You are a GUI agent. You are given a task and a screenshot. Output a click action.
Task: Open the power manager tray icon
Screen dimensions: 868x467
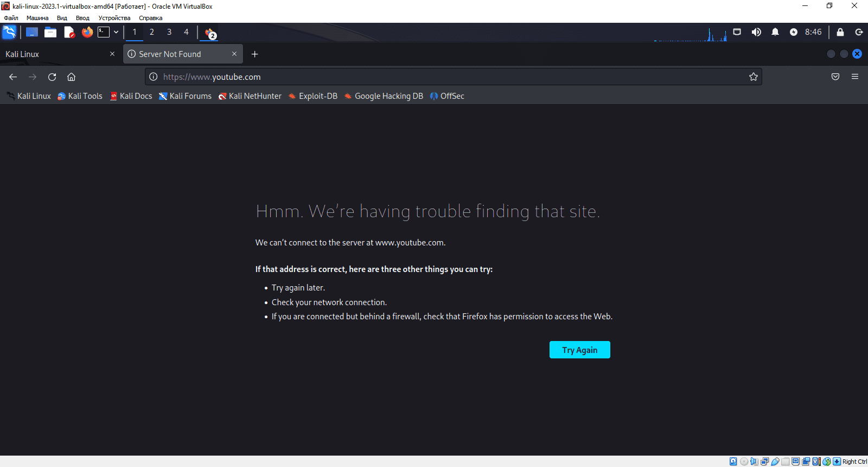(x=794, y=32)
